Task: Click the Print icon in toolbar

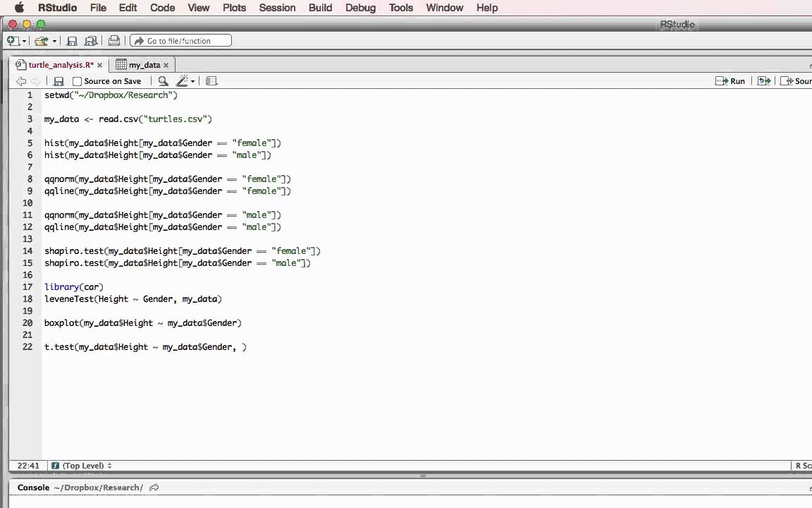Action: point(114,40)
